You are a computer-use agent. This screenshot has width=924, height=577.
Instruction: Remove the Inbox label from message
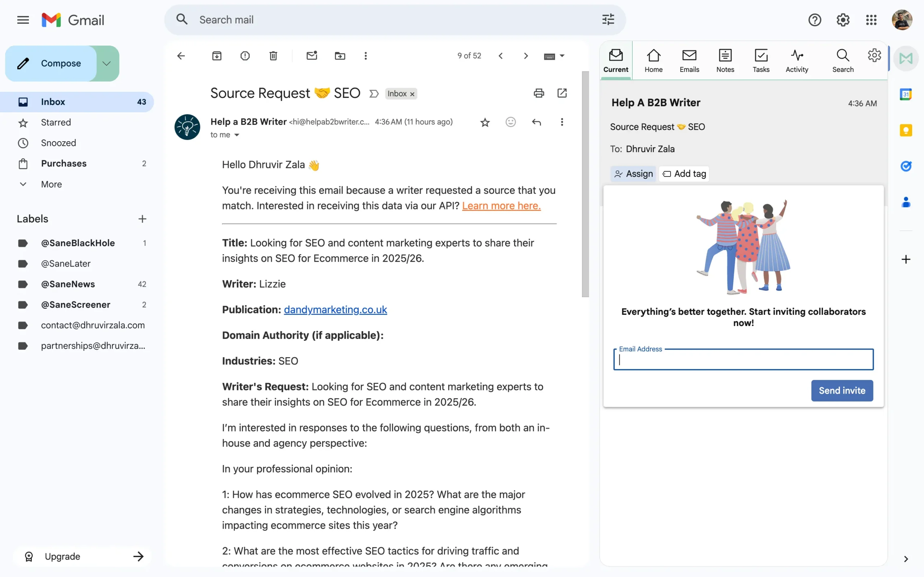pos(412,94)
